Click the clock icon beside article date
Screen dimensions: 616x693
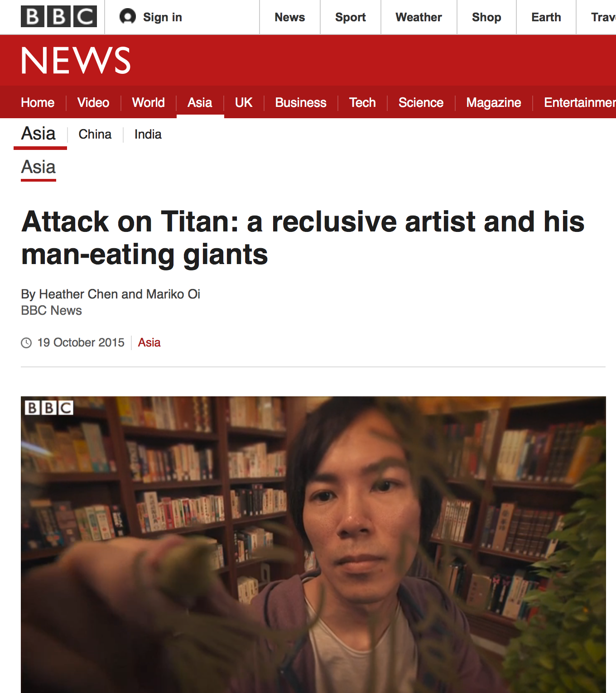pyautogui.click(x=26, y=343)
